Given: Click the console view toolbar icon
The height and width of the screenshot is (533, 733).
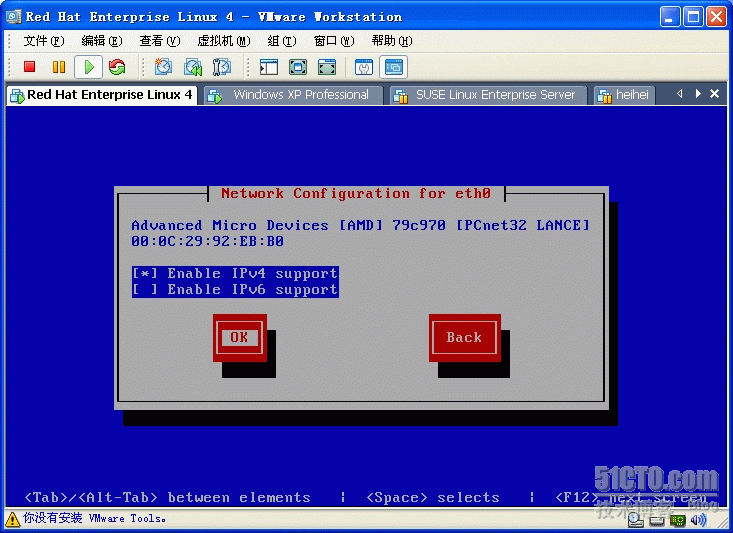Looking at the screenshot, I should [393, 67].
